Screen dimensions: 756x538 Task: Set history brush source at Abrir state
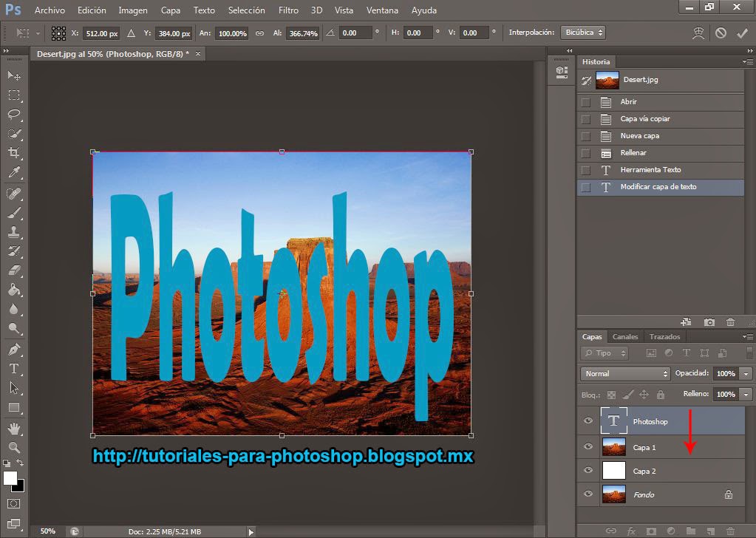point(586,102)
